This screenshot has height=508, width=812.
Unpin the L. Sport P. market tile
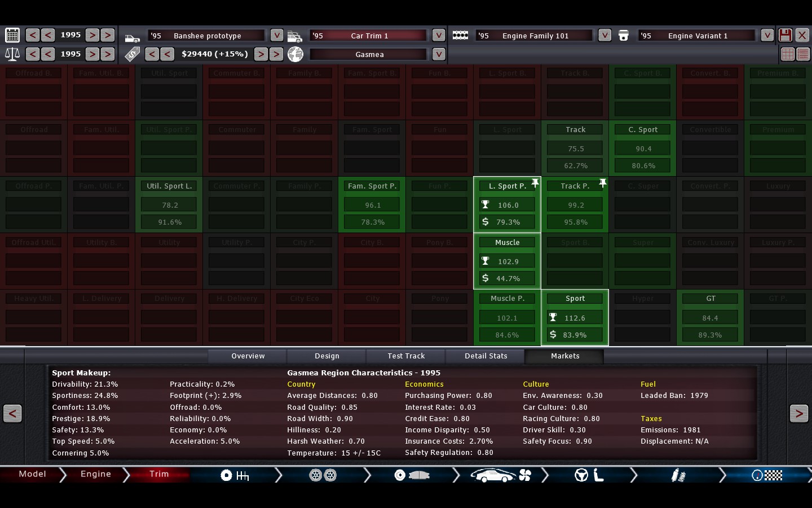pyautogui.click(x=535, y=183)
